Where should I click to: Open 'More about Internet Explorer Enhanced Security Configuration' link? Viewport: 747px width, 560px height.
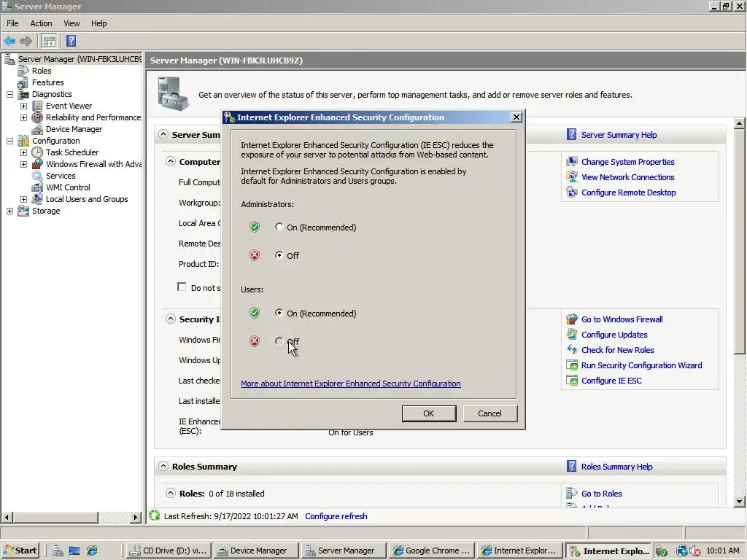(x=351, y=384)
